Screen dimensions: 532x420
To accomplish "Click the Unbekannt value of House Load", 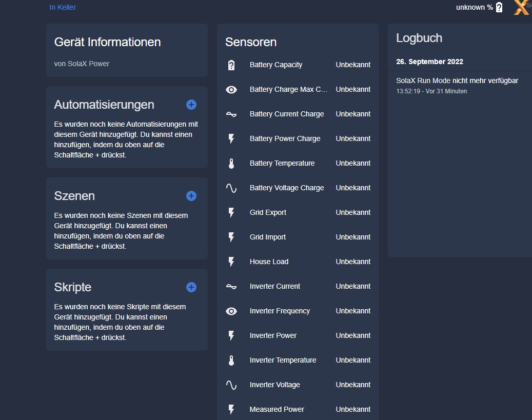I will 353,262.
